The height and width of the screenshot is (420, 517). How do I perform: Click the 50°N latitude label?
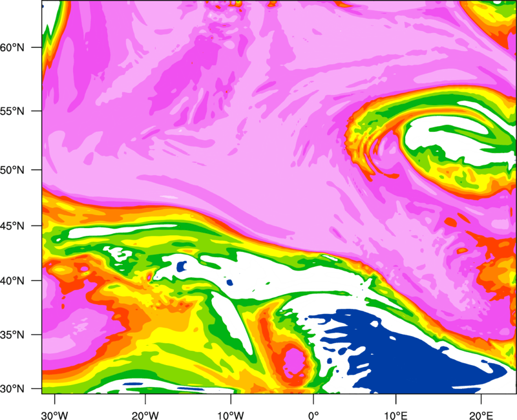tap(12, 170)
